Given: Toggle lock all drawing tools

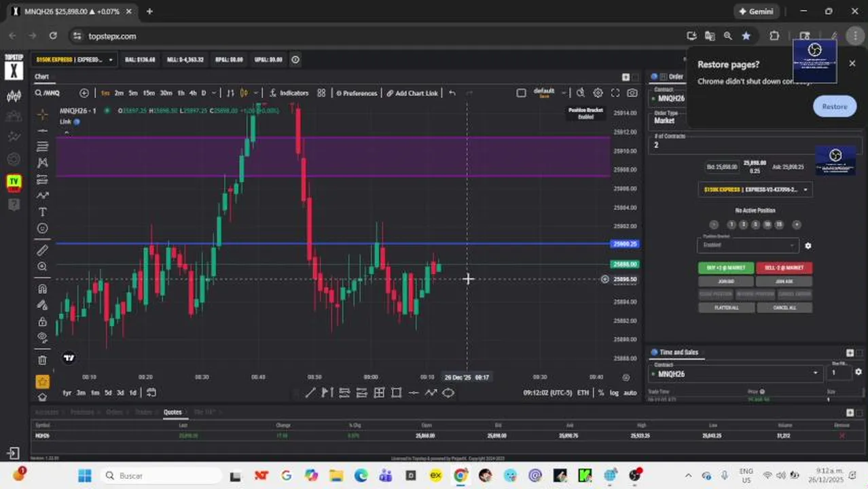Looking at the screenshot, I should pyautogui.click(x=43, y=321).
